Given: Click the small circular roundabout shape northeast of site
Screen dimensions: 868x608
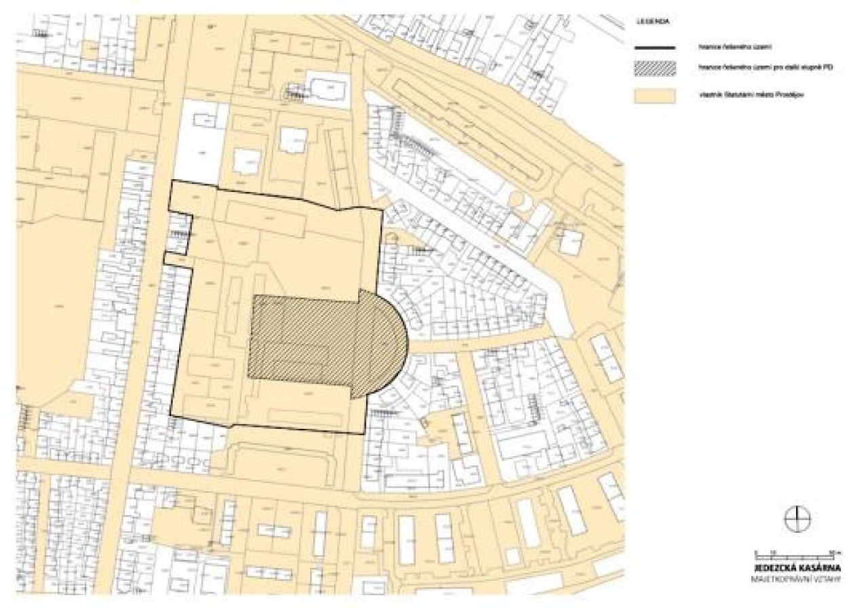Looking at the screenshot, I should click(518, 202).
